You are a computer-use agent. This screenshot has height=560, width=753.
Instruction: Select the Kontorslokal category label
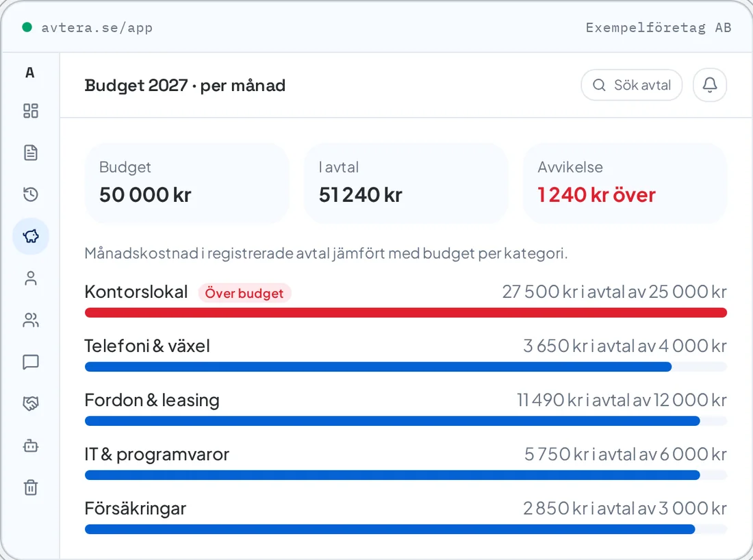click(136, 292)
